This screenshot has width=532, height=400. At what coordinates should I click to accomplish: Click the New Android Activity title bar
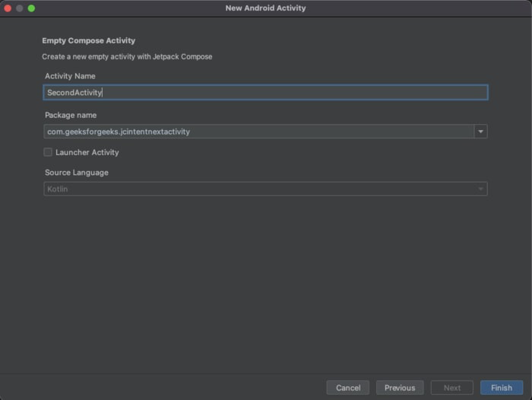coord(266,8)
